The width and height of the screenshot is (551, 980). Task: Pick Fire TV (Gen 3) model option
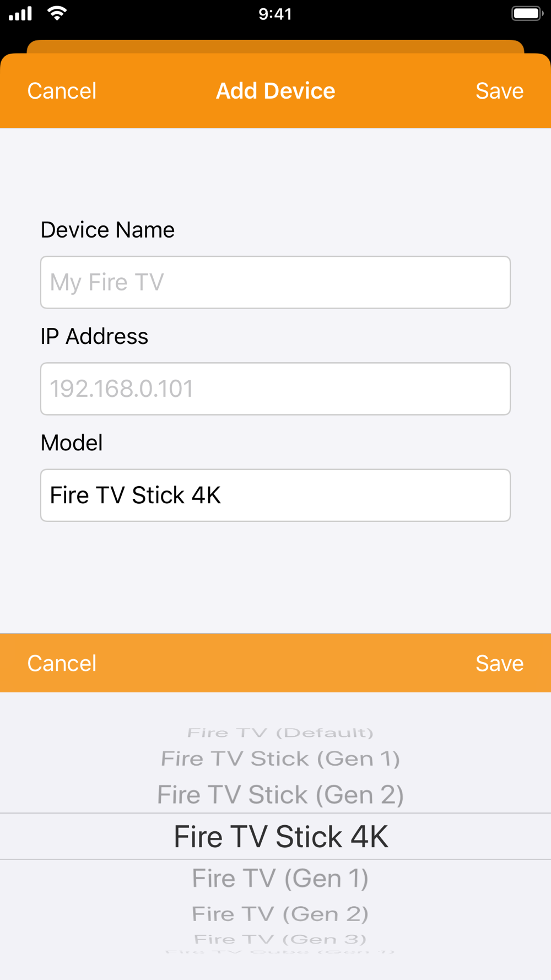[x=280, y=939]
